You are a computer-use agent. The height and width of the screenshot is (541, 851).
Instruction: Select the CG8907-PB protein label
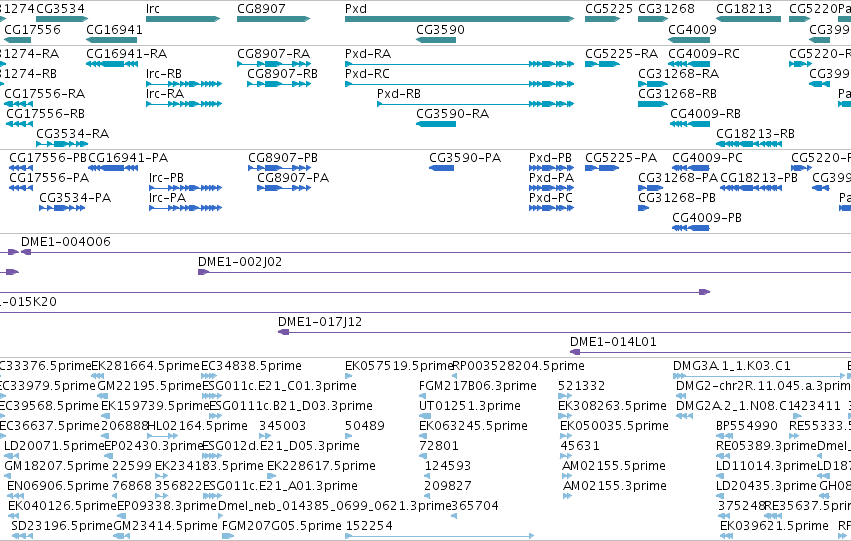(x=283, y=158)
